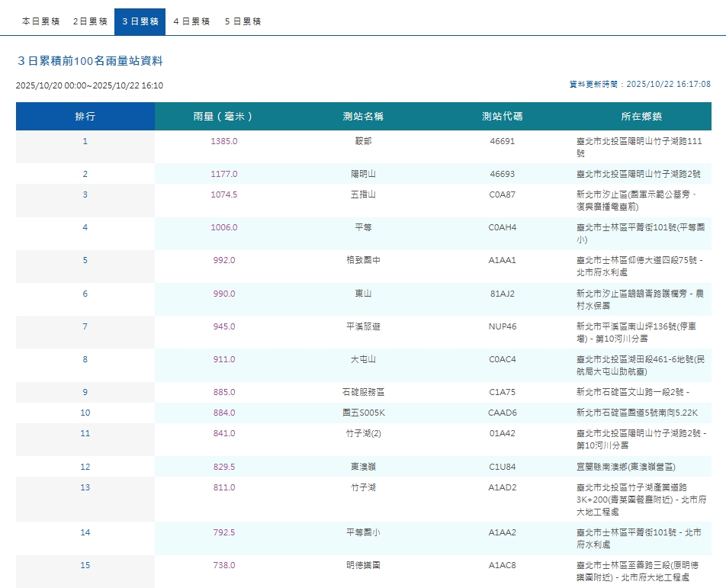Click rainfall value 829.5
This screenshot has height=588, width=726.
click(x=224, y=467)
